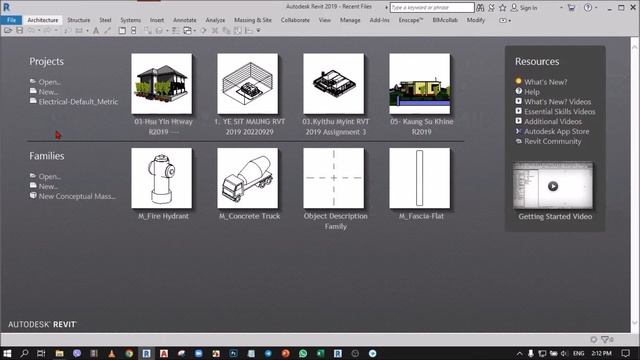Open Excel from the taskbar
The image size is (640, 360).
click(320, 353)
